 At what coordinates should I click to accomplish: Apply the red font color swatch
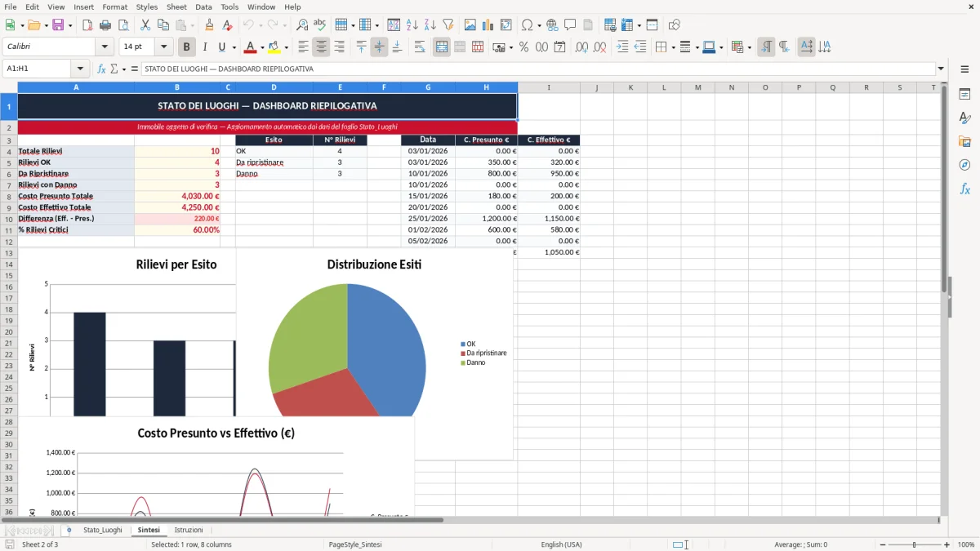tap(250, 47)
